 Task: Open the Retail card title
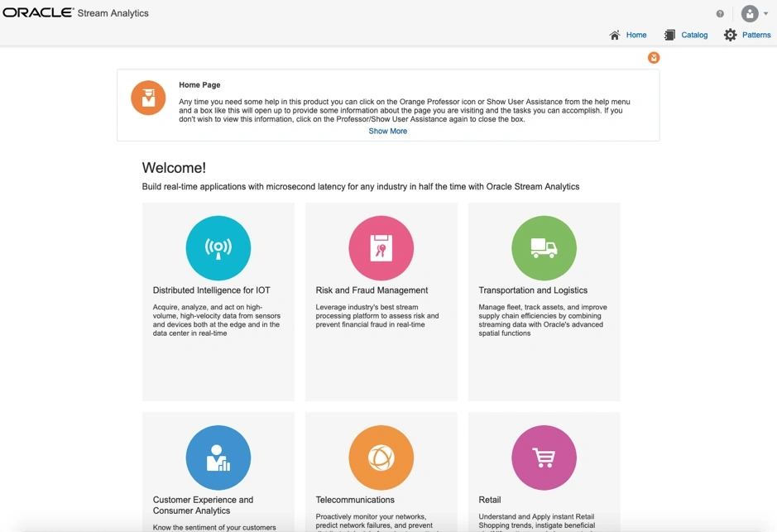click(x=490, y=500)
